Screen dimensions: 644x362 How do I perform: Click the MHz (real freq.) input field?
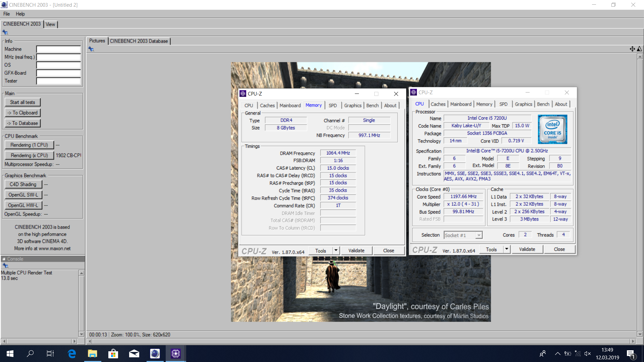58,57
